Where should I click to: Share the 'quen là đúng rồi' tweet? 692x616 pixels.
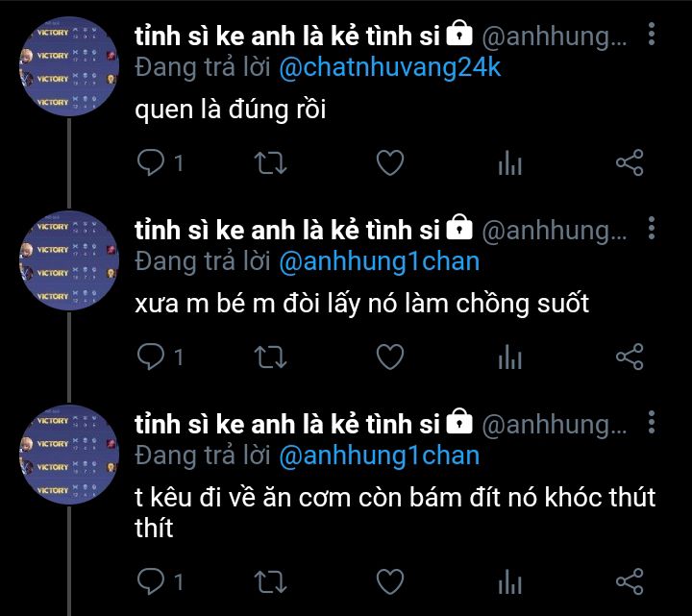[630, 162]
